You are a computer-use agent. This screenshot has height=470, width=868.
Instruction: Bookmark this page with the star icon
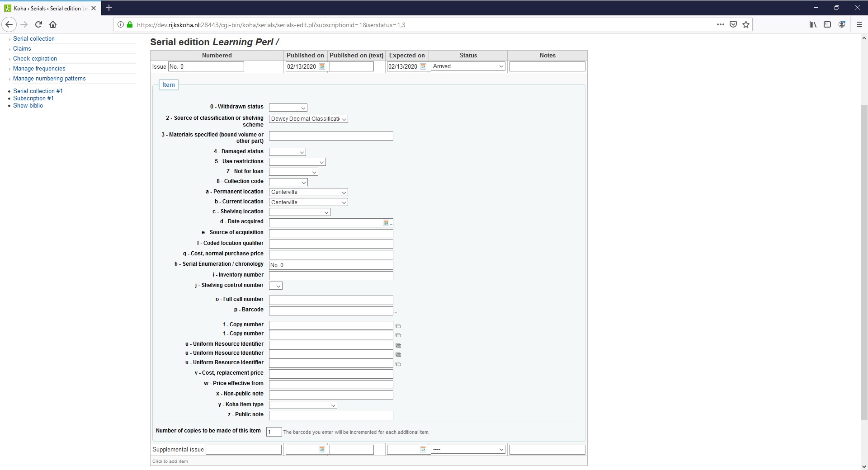coord(746,24)
